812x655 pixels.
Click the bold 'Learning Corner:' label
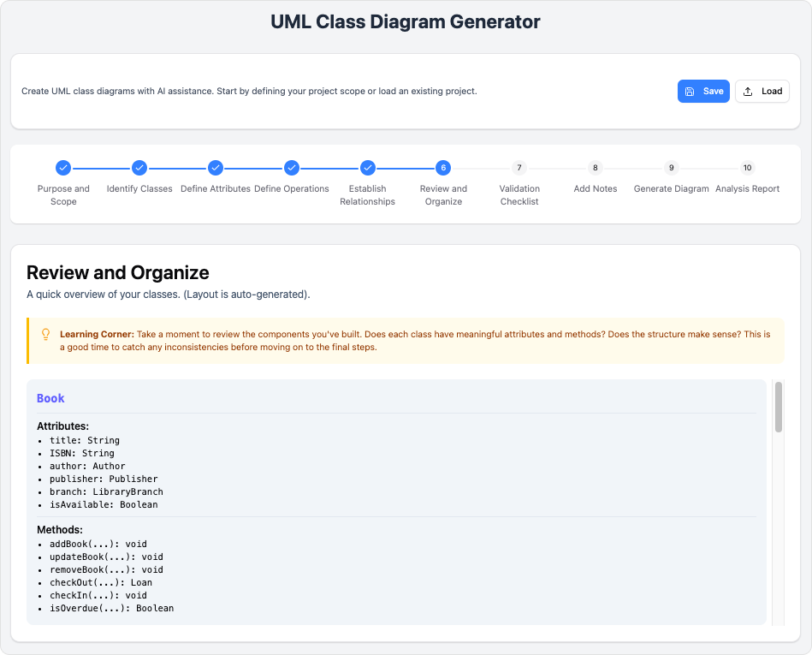[97, 334]
